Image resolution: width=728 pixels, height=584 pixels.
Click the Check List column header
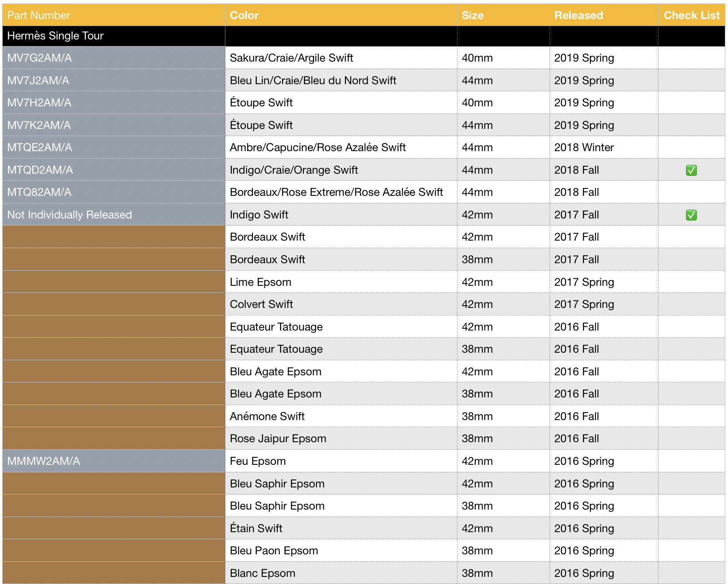coord(692,16)
